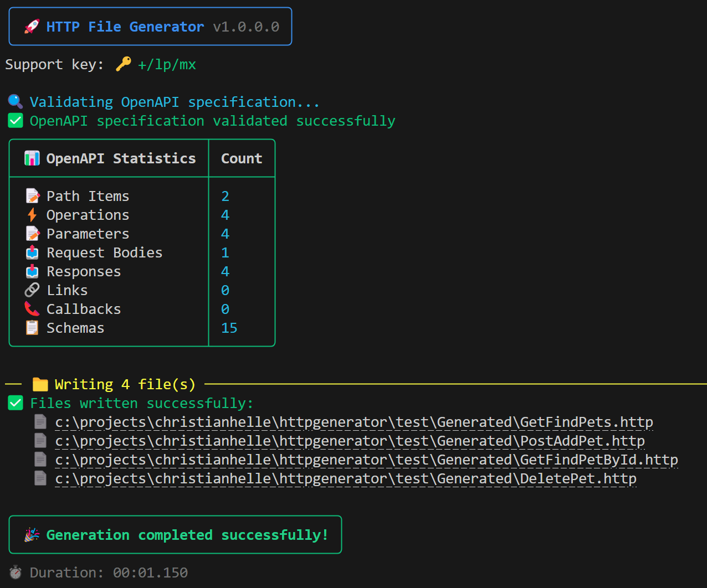Click the Generation completed successfully! text
This screenshot has height=588, width=707.
[187, 535]
